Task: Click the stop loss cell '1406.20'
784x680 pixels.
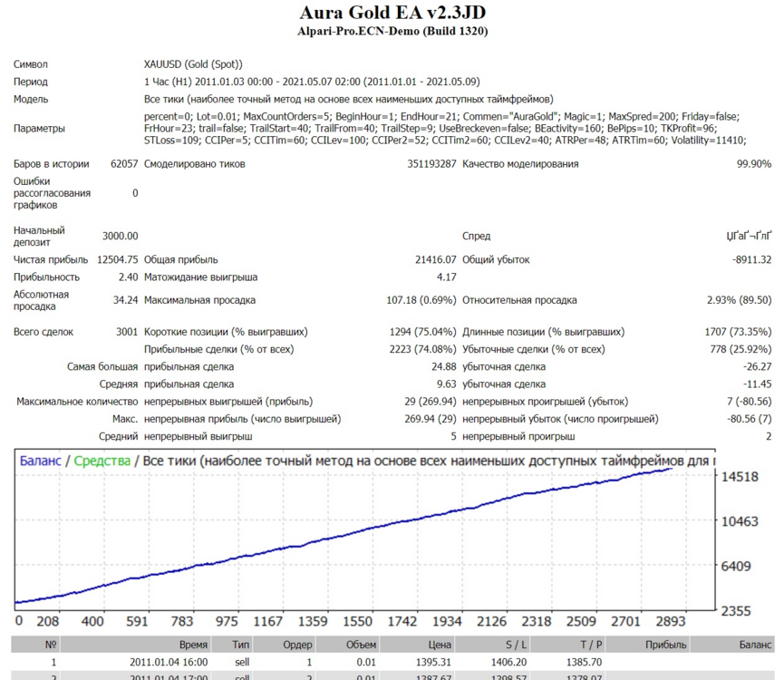Action: (508, 663)
